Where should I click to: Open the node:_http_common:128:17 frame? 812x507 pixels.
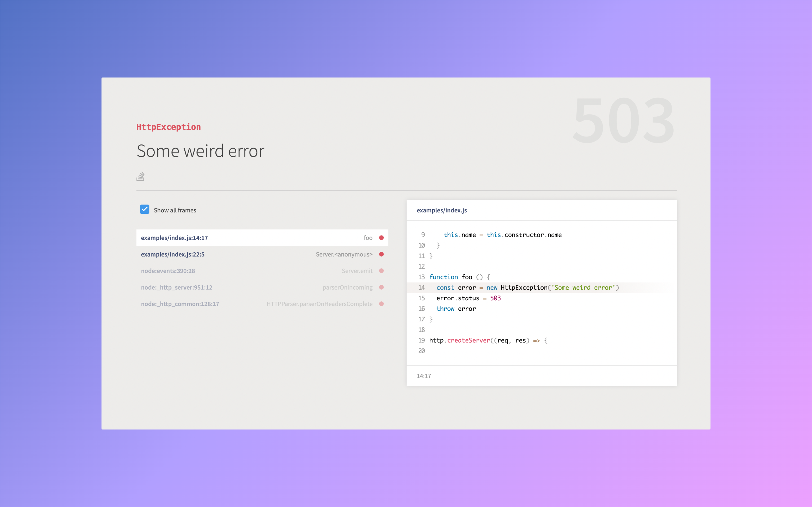point(180,304)
